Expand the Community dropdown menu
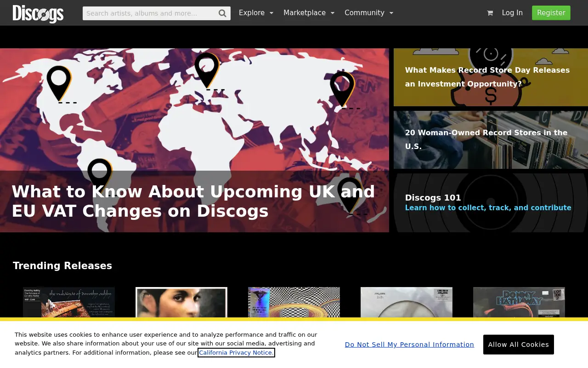 (x=369, y=13)
